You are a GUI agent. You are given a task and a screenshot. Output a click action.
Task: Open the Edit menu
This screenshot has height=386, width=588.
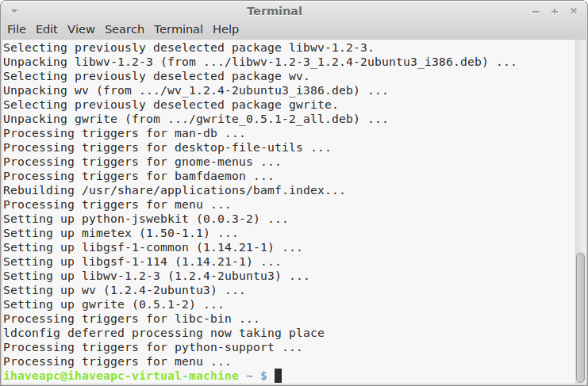(x=47, y=29)
